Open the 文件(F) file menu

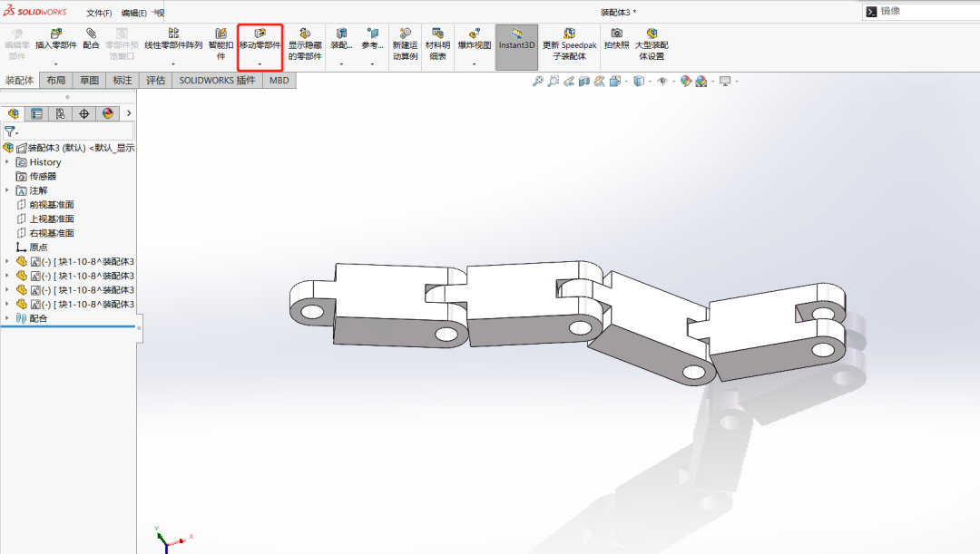tap(99, 13)
